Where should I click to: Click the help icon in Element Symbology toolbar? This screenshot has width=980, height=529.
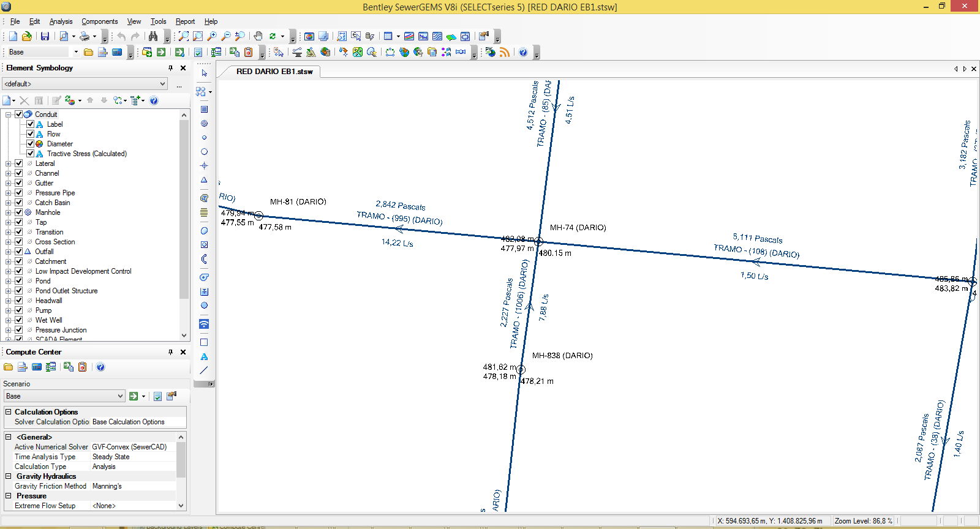point(154,100)
